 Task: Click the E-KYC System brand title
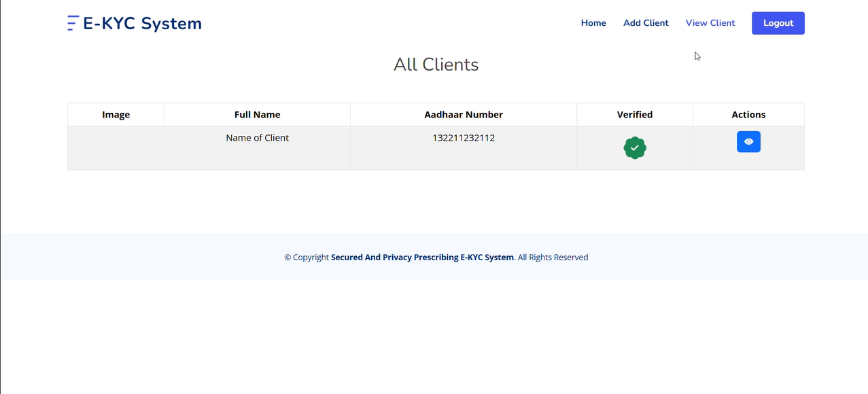pos(142,23)
